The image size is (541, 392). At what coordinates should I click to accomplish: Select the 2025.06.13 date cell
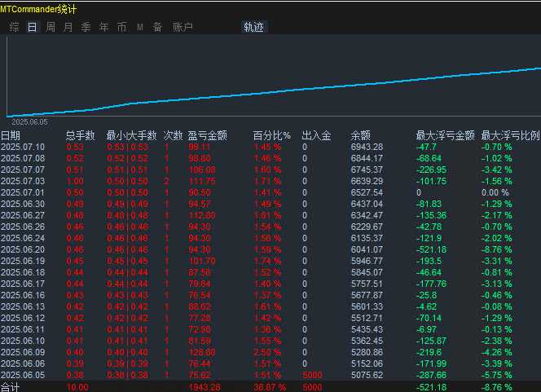click(23, 306)
